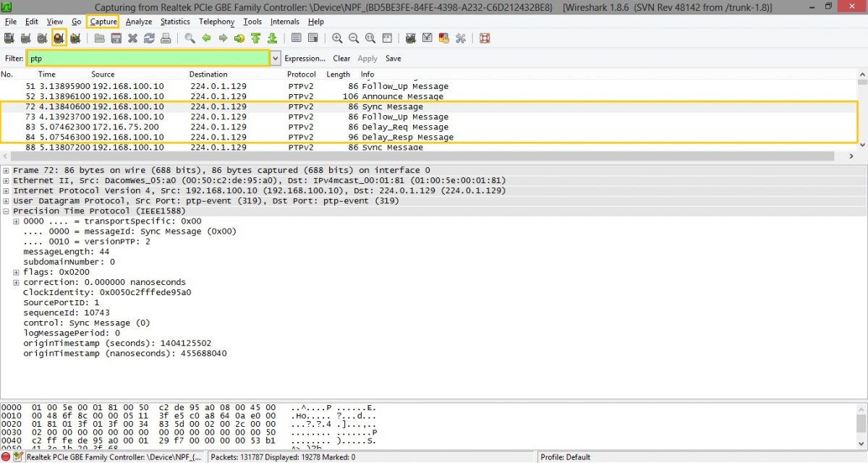Expand the Ethernet II protocol layer
The image size is (868, 463).
click(6, 180)
